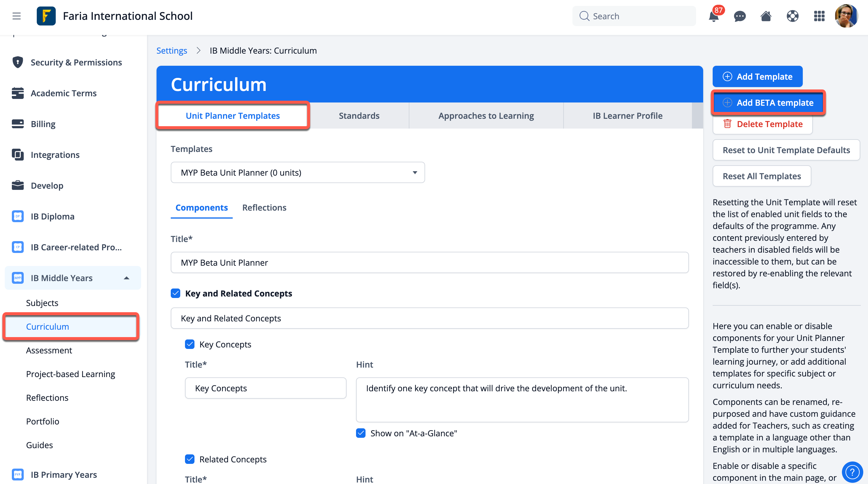
Task: Click the IB Diploma programme icon
Action: pos(17,216)
